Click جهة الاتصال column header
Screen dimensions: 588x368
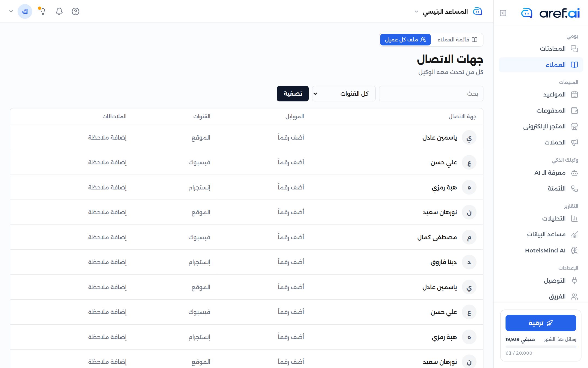coord(463,117)
